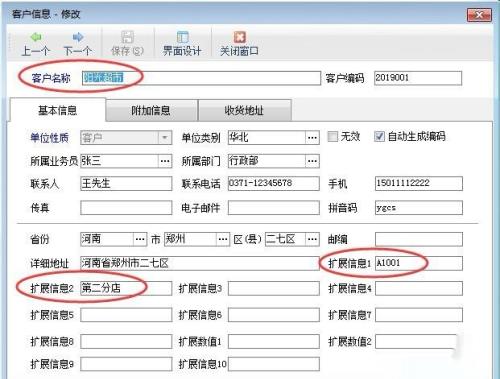This screenshot has height=379, width=500.
Task: Click the empty 邮编 field
Action: 419,239
